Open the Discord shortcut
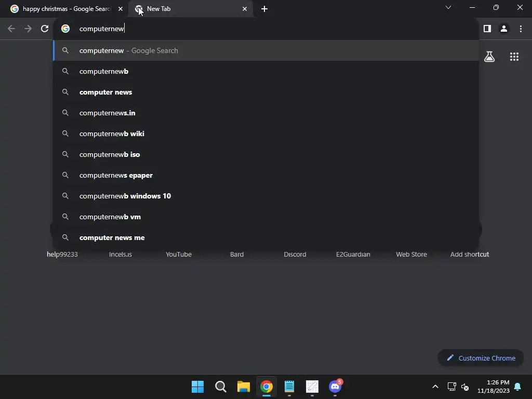Viewport: 532px width, 399px height. (x=295, y=254)
